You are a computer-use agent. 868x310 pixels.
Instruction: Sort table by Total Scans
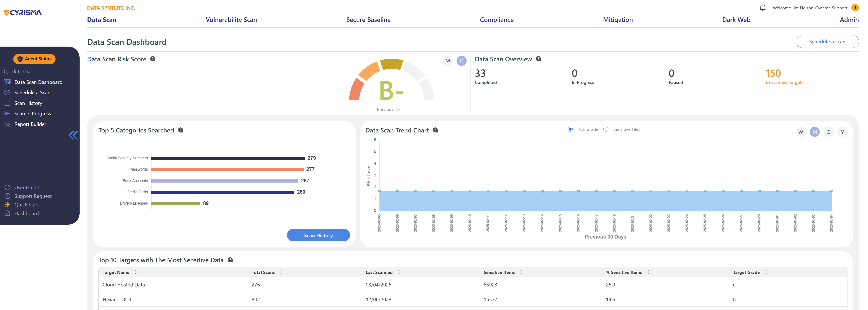tap(281, 272)
